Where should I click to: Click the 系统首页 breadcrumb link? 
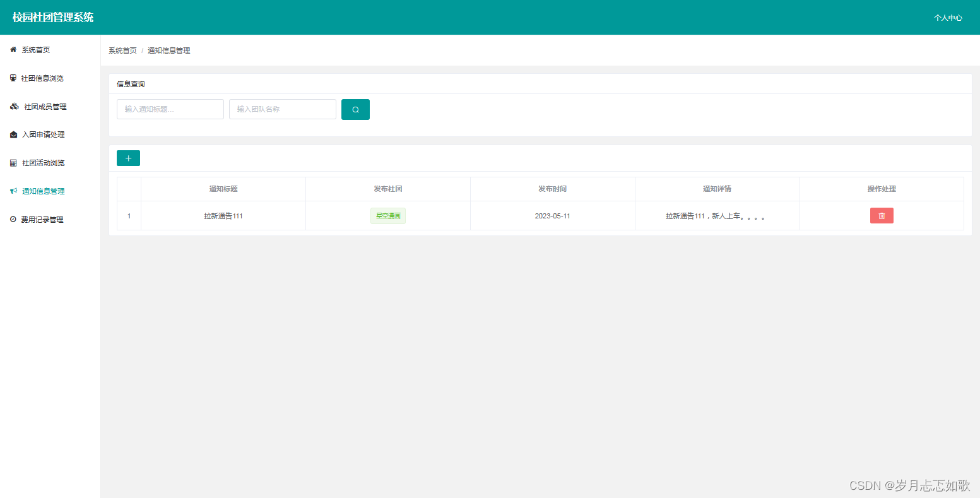point(122,50)
